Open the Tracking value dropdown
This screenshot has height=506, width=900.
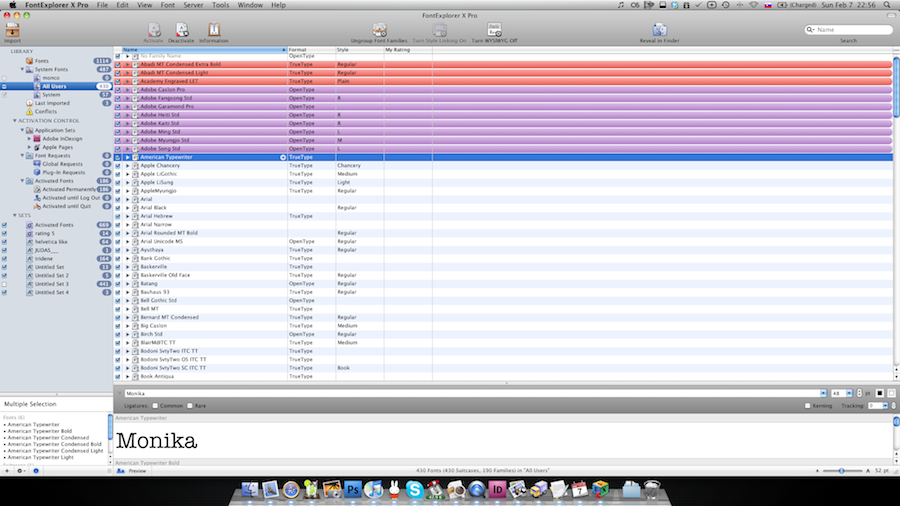click(x=885, y=406)
